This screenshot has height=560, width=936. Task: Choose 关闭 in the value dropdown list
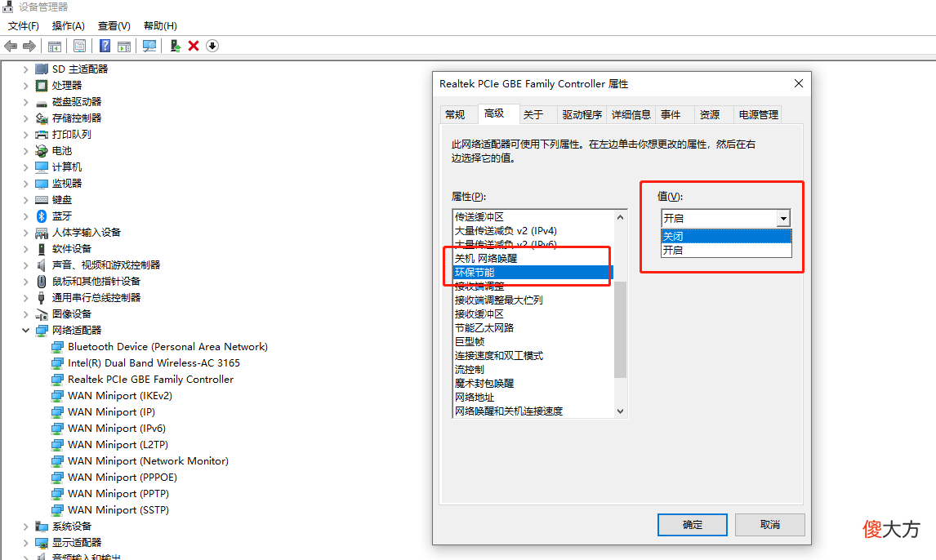click(726, 236)
